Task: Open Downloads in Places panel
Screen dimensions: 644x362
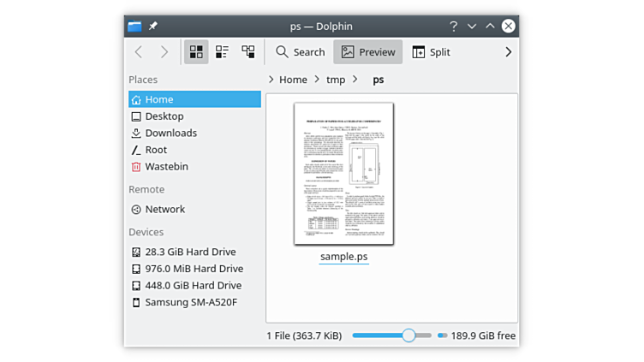Action: coord(170,133)
